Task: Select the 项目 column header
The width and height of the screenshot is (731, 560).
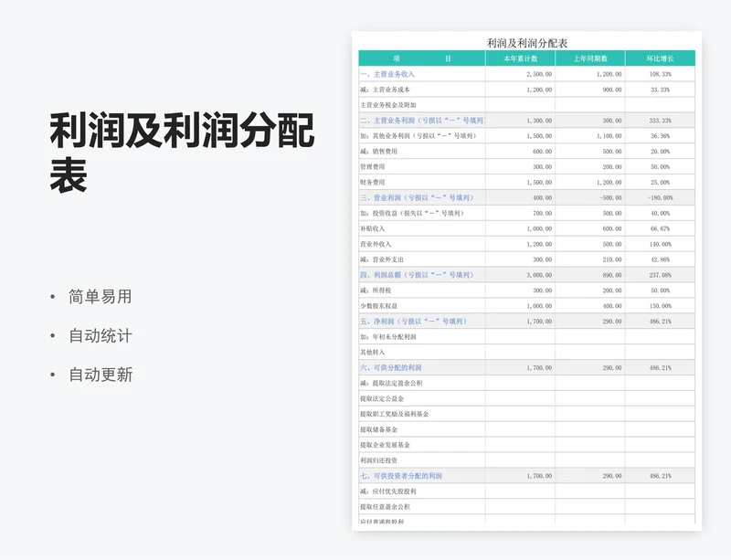Action: pyautogui.click(x=421, y=58)
